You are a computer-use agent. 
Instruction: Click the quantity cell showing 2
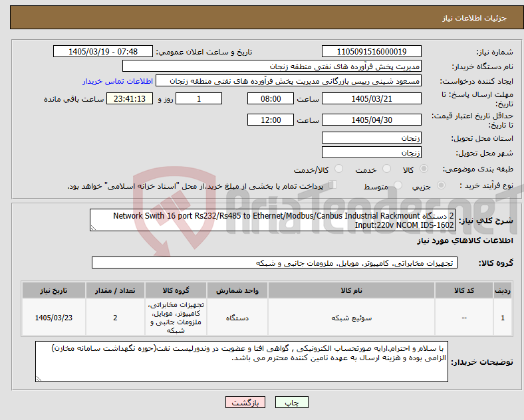pos(115,318)
